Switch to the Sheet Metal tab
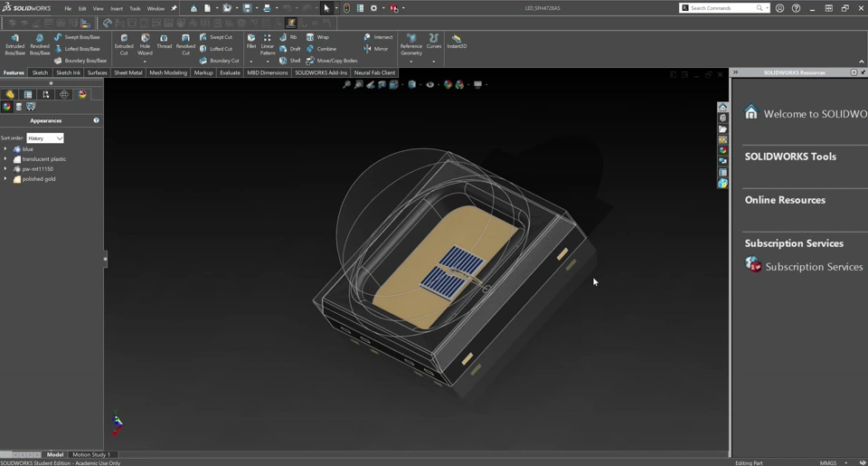This screenshot has width=868, height=466. [127, 72]
